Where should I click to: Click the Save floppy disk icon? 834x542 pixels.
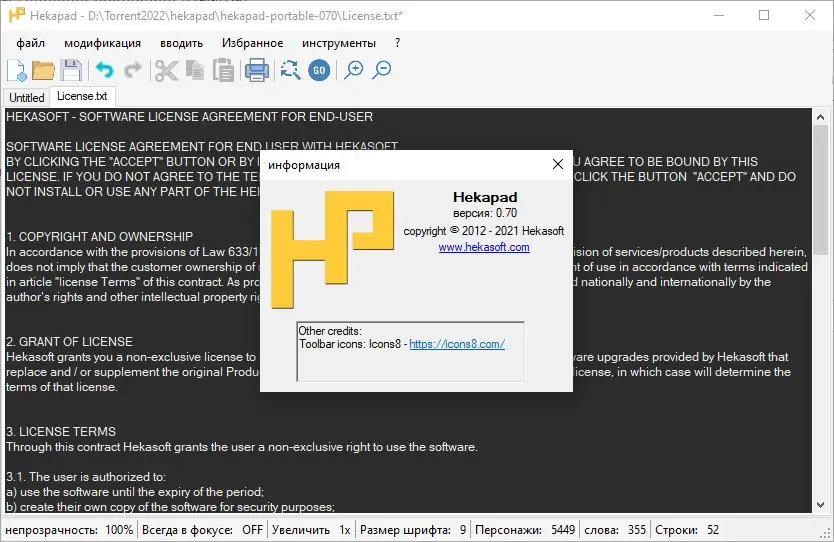point(71,70)
